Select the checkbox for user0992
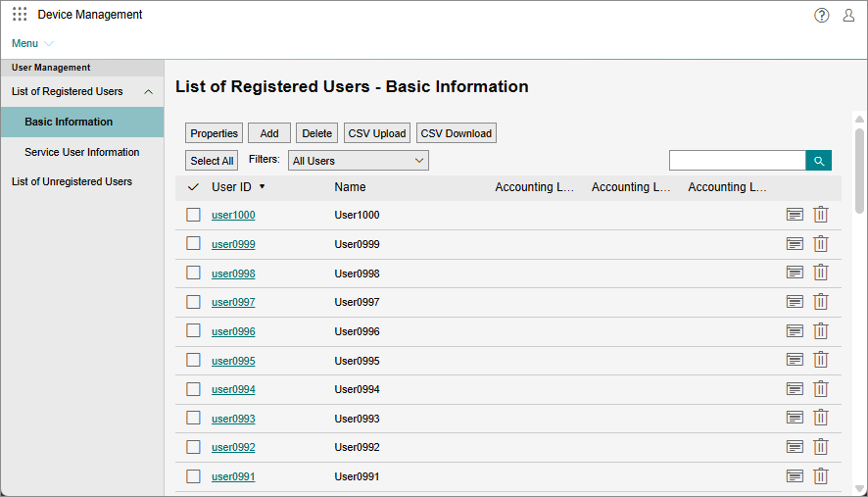This screenshot has height=497, width=868. coord(194,447)
